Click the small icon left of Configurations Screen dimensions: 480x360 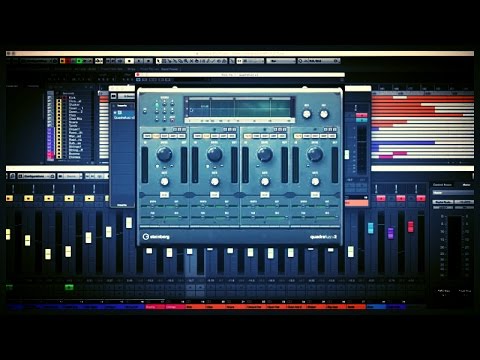click(x=12, y=176)
